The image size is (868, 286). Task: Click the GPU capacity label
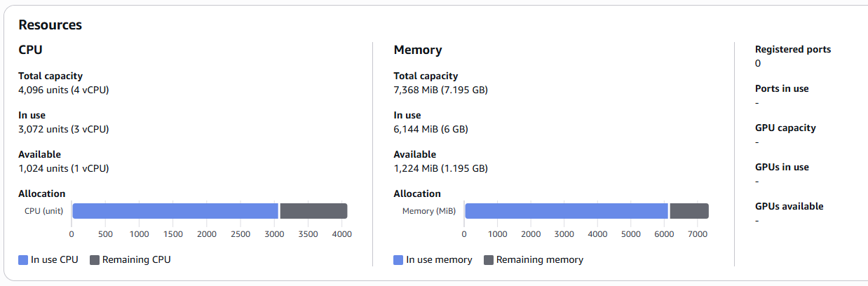click(x=785, y=128)
